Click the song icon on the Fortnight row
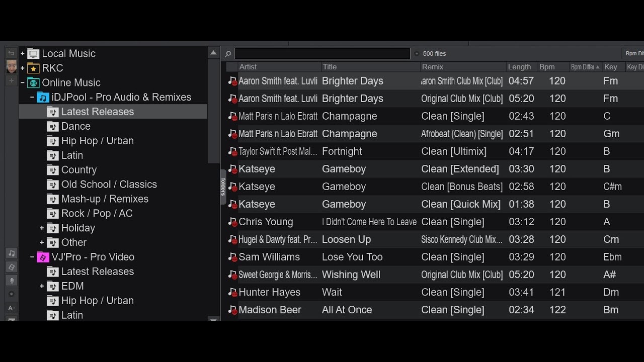 coord(232,151)
